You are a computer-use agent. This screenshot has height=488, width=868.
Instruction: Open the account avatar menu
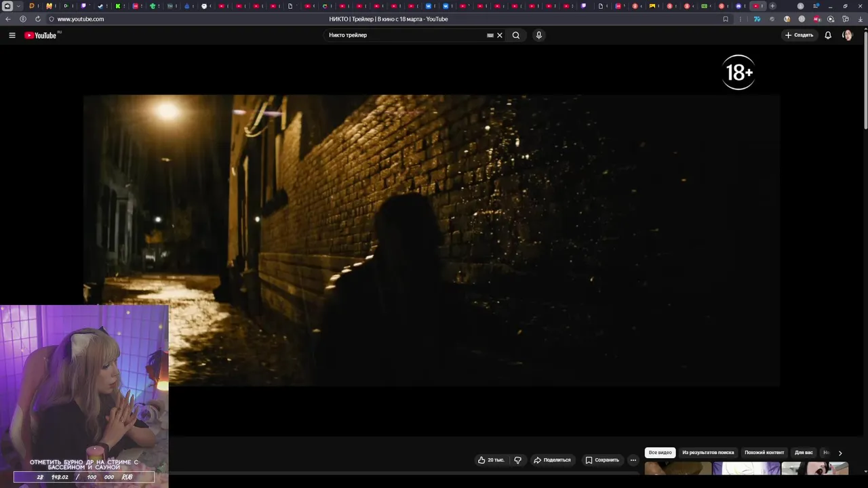[847, 35]
